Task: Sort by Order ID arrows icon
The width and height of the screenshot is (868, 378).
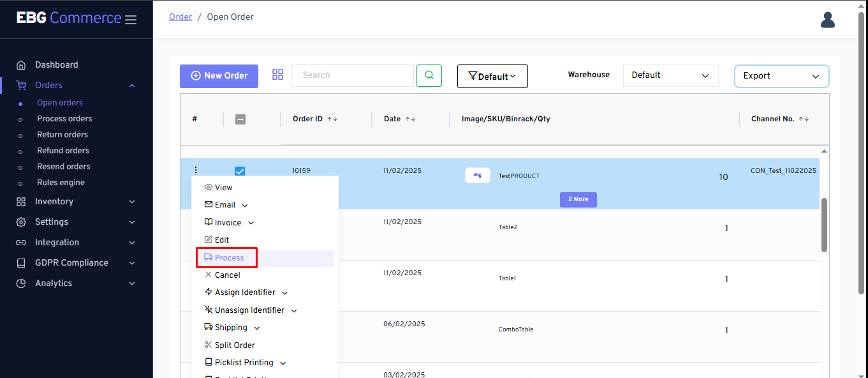Action: [332, 119]
